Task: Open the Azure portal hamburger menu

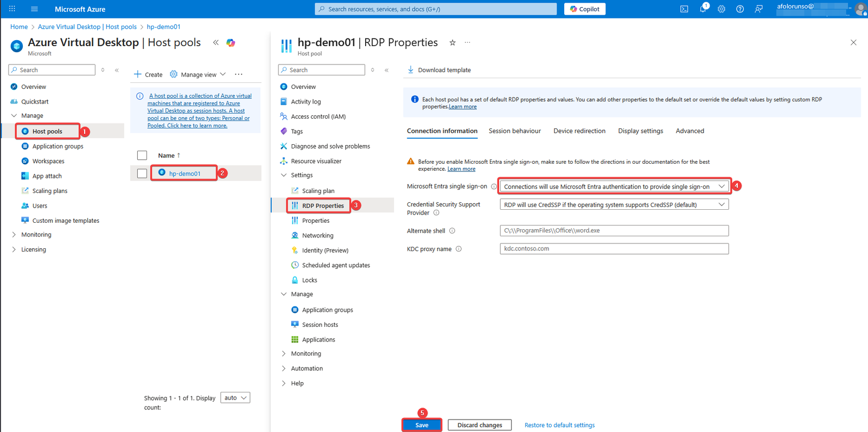Action: (34, 9)
